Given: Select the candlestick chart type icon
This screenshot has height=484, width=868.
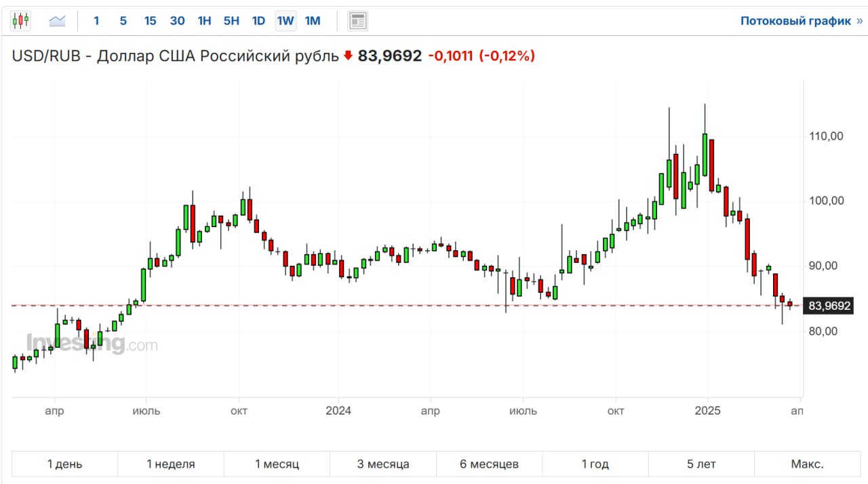Looking at the screenshot, I should (21, 21).
